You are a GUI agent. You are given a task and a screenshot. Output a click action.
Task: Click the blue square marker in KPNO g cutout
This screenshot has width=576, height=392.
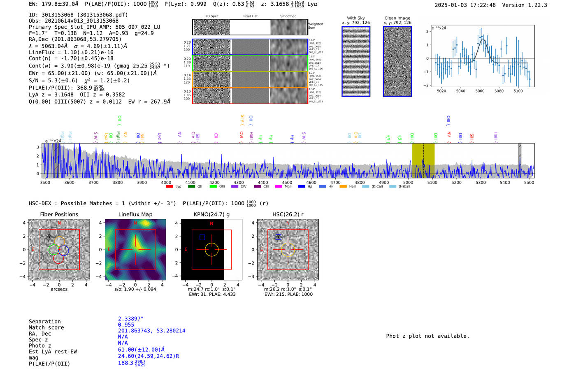tap(202, 237)
